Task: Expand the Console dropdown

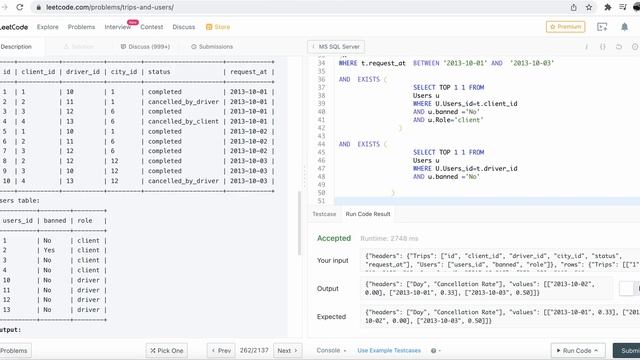Action: (x=331, y=351)
